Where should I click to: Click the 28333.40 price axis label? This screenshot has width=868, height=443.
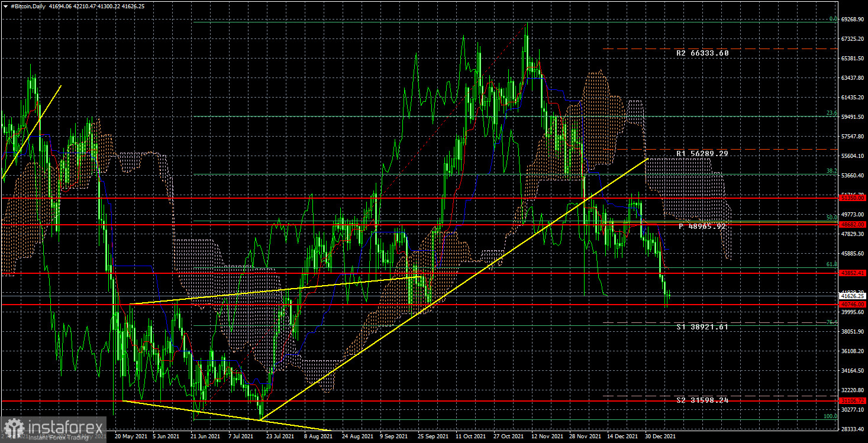(x=853, y=429)
